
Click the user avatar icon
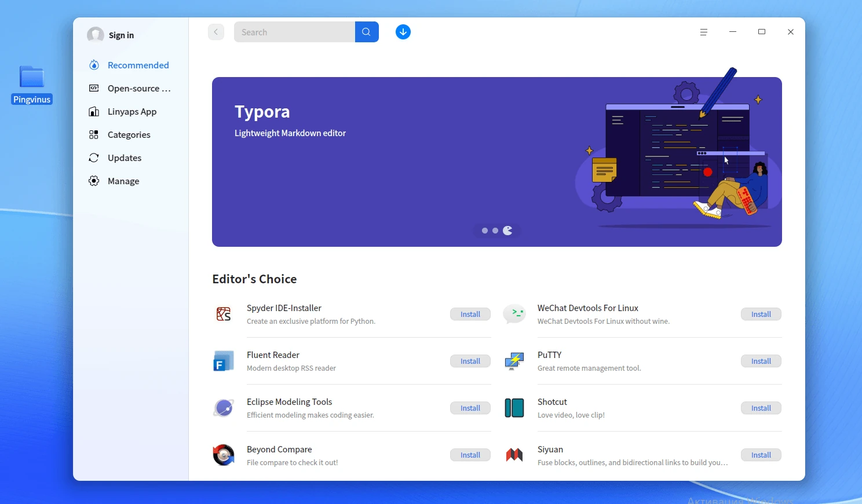[x=96, y=35]
